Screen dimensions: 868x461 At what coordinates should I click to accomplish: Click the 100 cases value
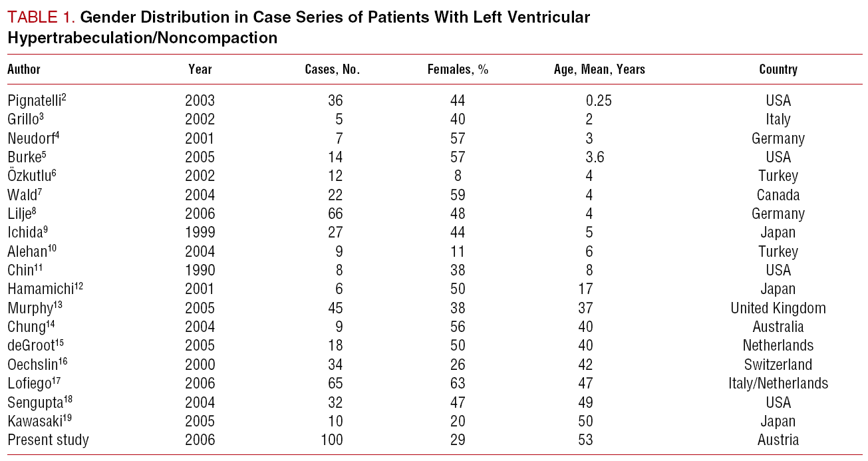pyautogui.click(x=331, y=440)
